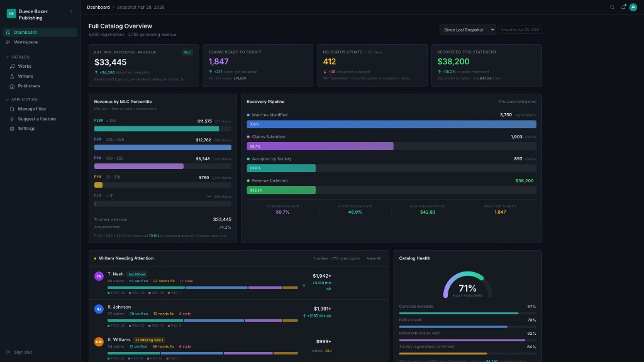Click the Top Mover badge
Image resolution: width=644 pixels, height=362 pixels.
point(136,275)
